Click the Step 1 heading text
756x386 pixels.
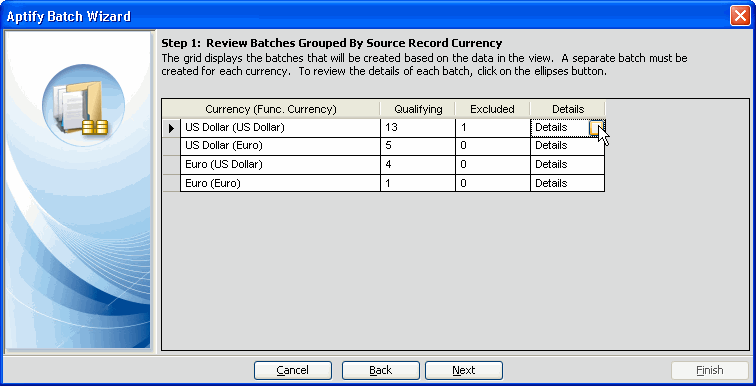coord(332,43)
